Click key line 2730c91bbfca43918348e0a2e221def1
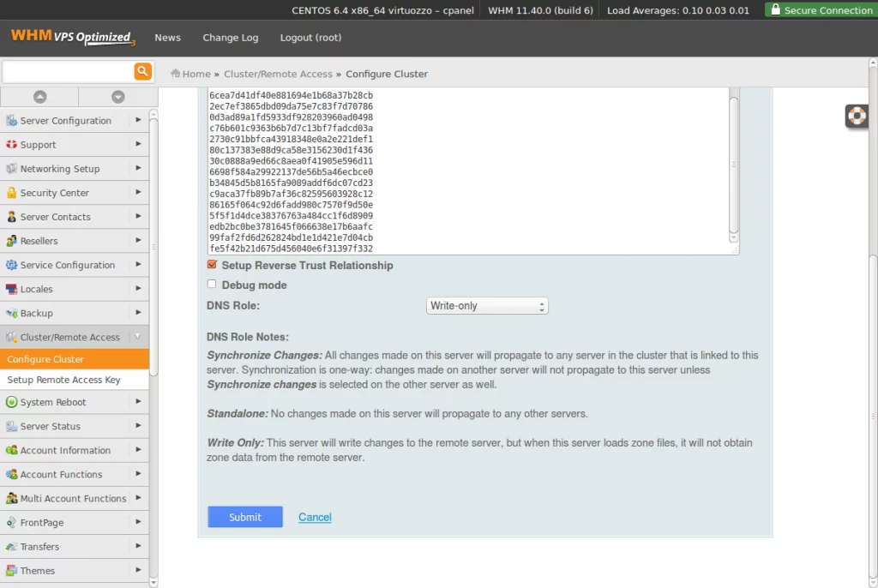 coord(292,139)
